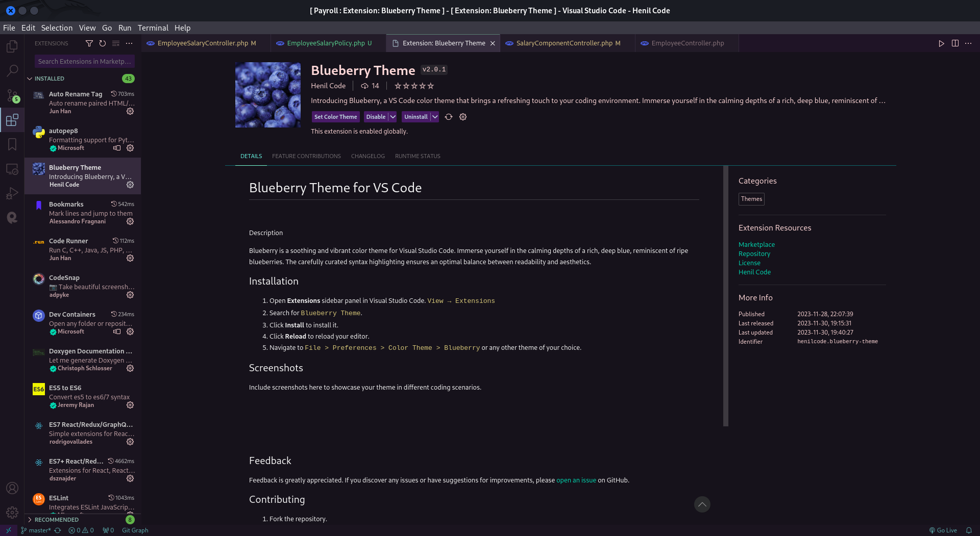980x536 pixels.
Task: Switch to the Changelog tab
Action: 368,156
